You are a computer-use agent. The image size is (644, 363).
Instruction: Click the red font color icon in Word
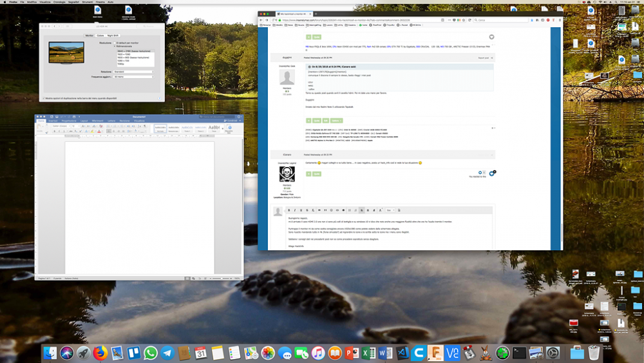tap(99, 131)
